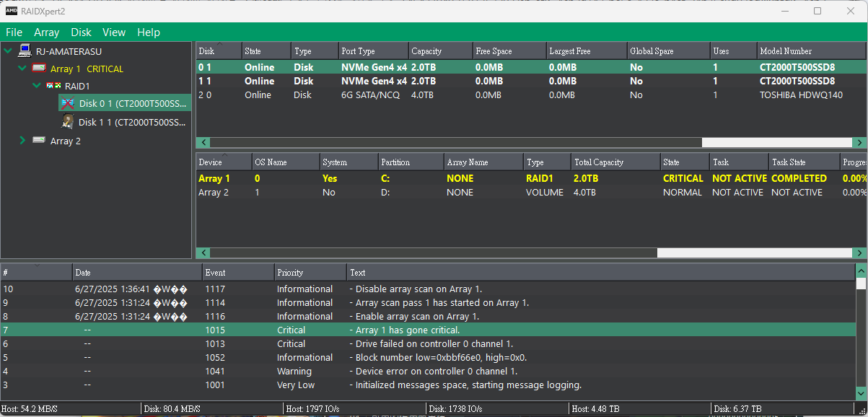Sort by Model Number column header
The height and width of the screenshot is (417, 868).
click(812, 51)
